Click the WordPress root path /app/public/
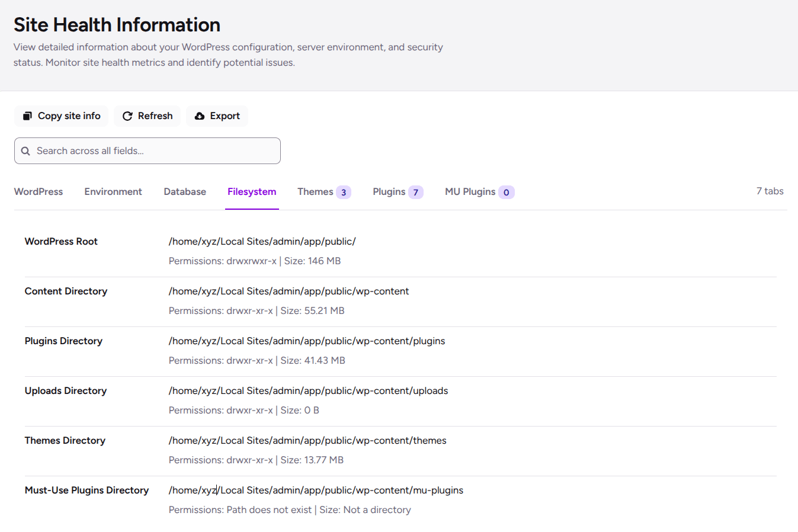798x532 pixels. pyautogui.click(x=262, y=242)
